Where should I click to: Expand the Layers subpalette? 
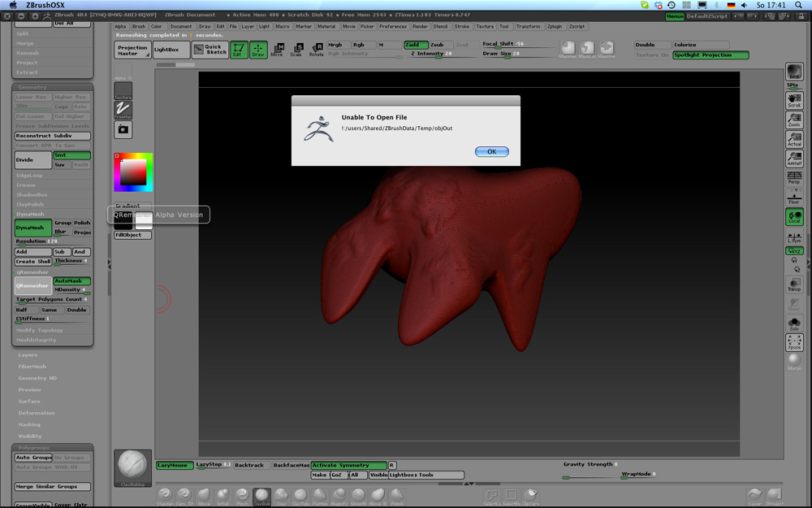(28, 355)
